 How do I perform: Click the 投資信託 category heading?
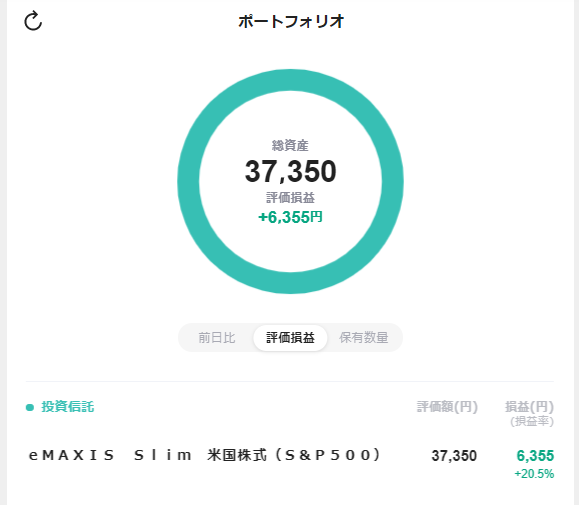click(68, 407)
